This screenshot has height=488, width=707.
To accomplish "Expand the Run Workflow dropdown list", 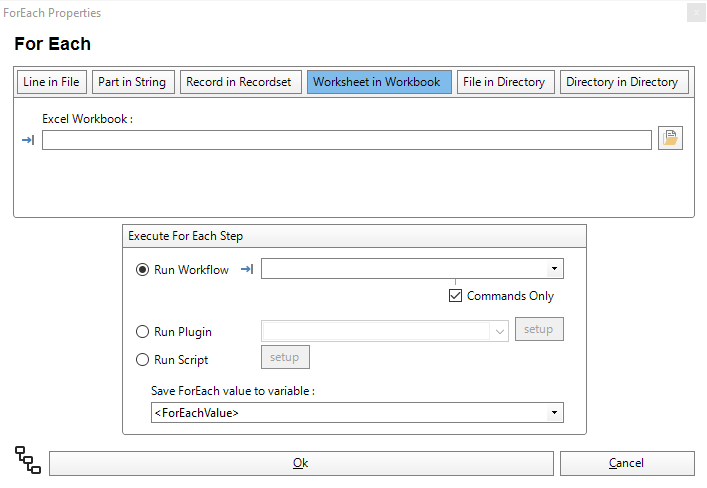I will (x=553, y=269).
